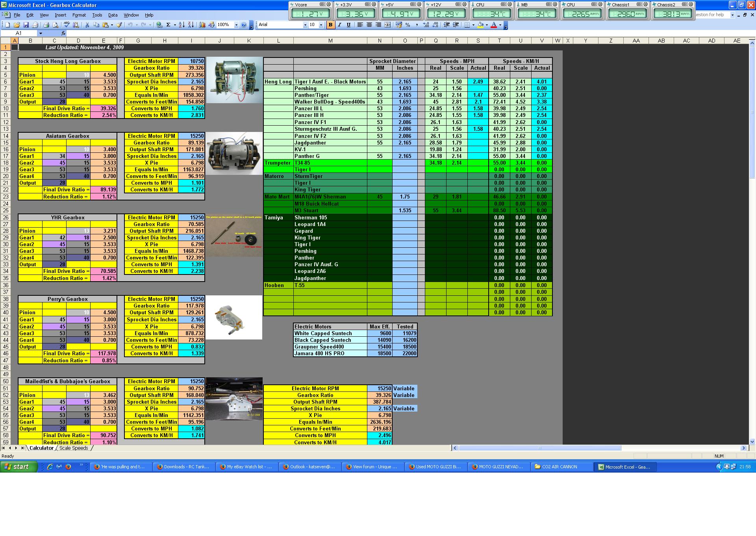
Task: Open the font name Arial dropdown
Action: pos(305,25)
